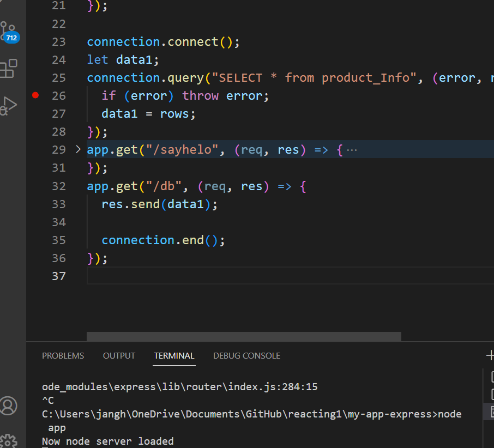Click "throw" keyword on line 26
This screenshot has width=494, height=448.
[200, 96]
